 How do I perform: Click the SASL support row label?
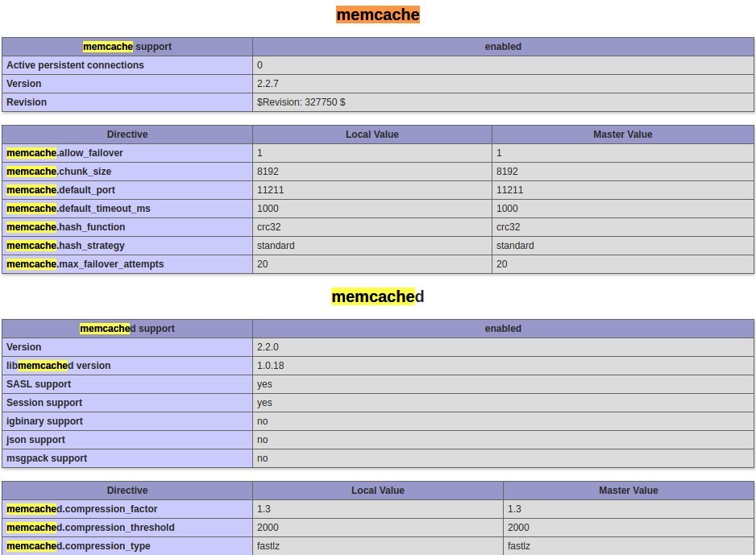tap(39, 384)
